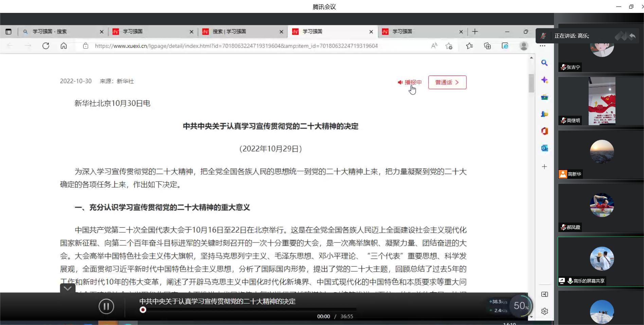Add this page to favorites

[x=449, y=46]
